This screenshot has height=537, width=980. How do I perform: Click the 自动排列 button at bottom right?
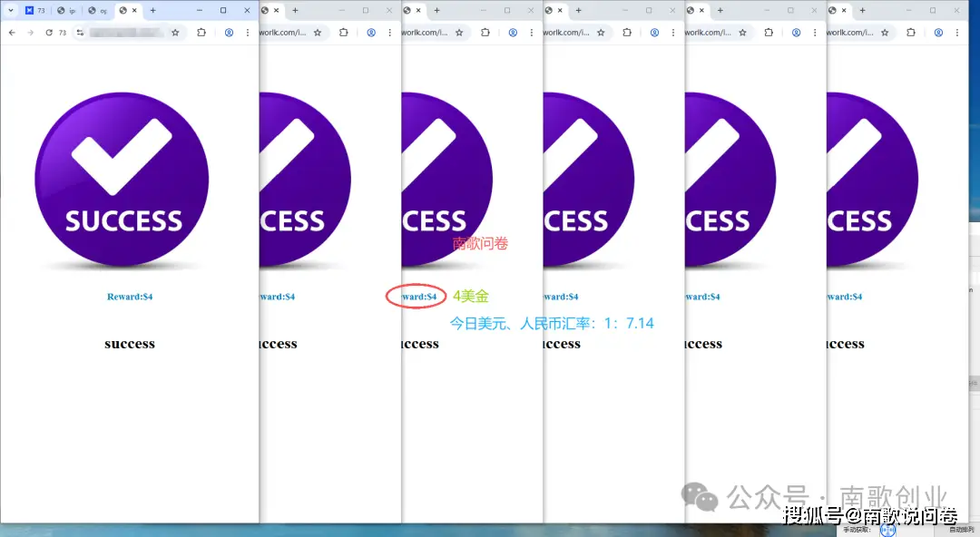[x=960, y=530]
